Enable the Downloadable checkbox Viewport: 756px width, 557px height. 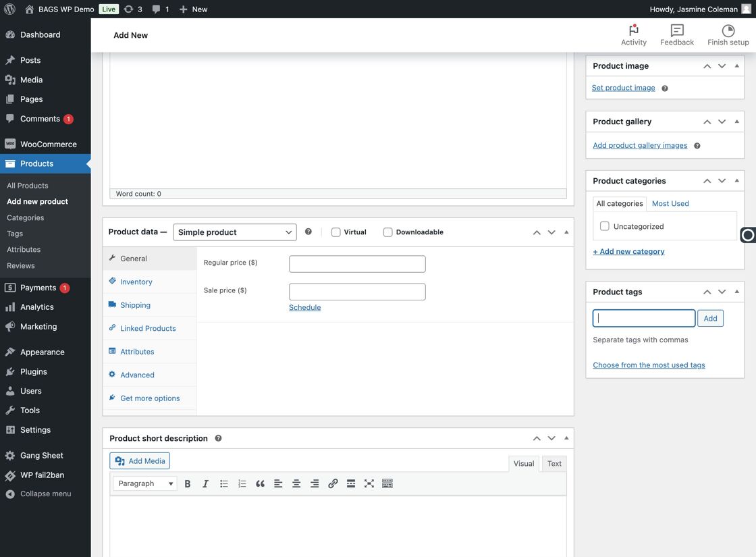click(x=387, y=232)
